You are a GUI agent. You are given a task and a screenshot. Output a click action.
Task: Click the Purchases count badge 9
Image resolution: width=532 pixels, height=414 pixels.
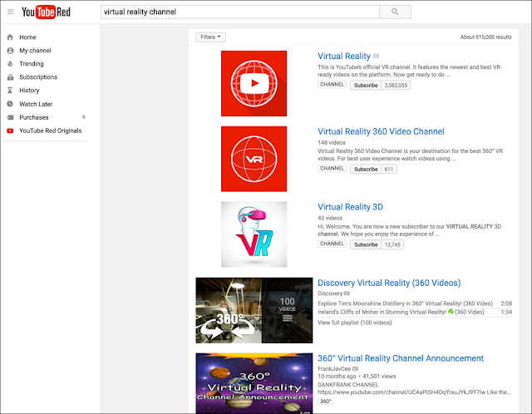(x=83, y=117)
